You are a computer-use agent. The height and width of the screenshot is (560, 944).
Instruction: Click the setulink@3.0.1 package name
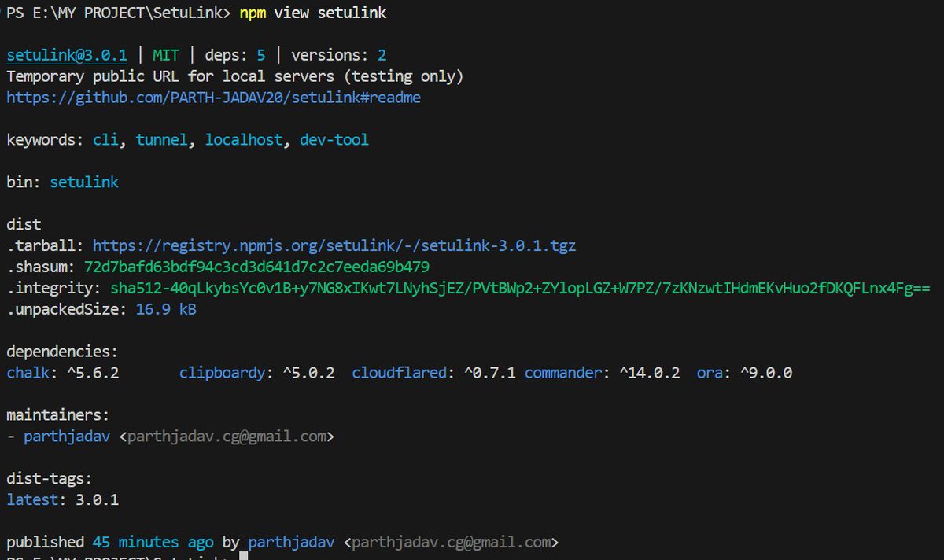pos(67,55)
